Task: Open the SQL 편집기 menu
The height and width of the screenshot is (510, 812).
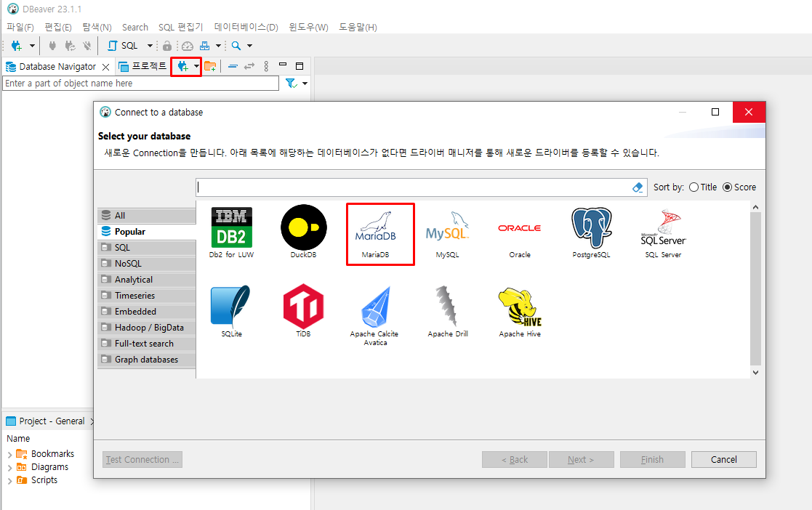Action: pos(181,27)
